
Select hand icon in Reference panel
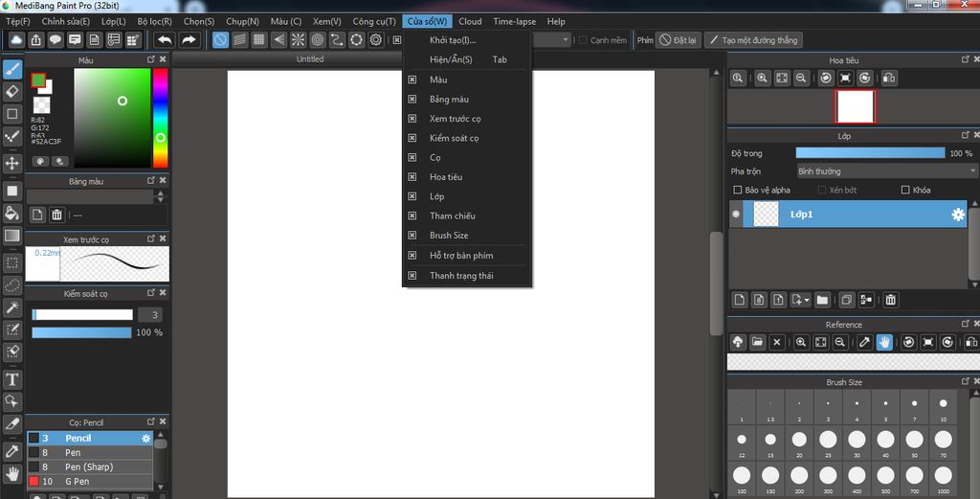tap(883, 342)
